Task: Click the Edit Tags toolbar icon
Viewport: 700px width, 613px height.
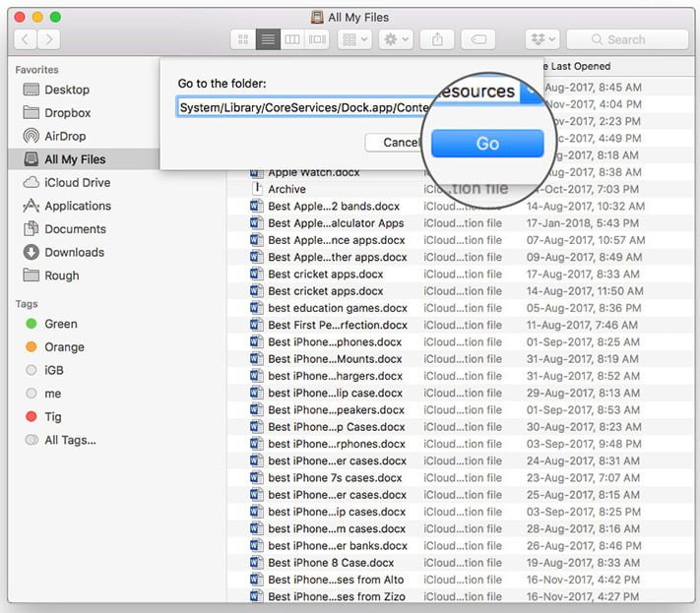Action: click(x=478, y=39)
